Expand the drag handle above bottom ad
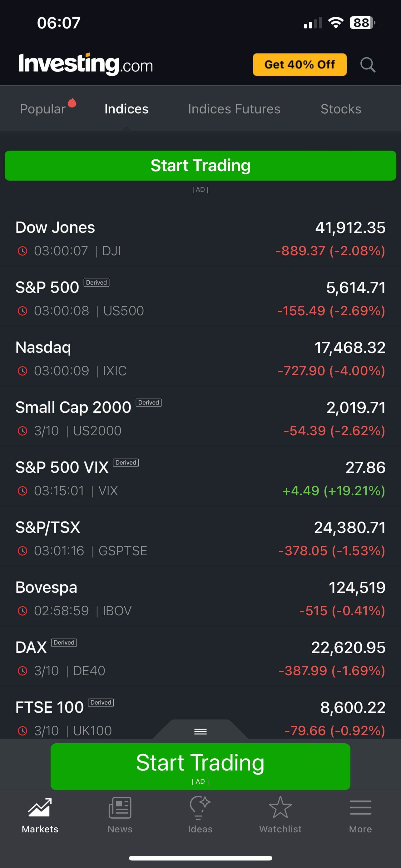 tap(200, 731)
